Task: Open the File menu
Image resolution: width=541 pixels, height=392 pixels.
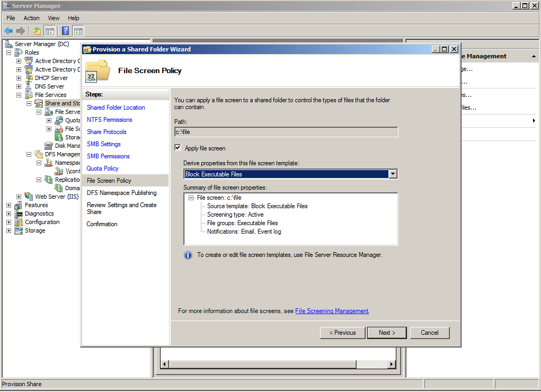Action: pyautogui.click(x=11, y=18)
